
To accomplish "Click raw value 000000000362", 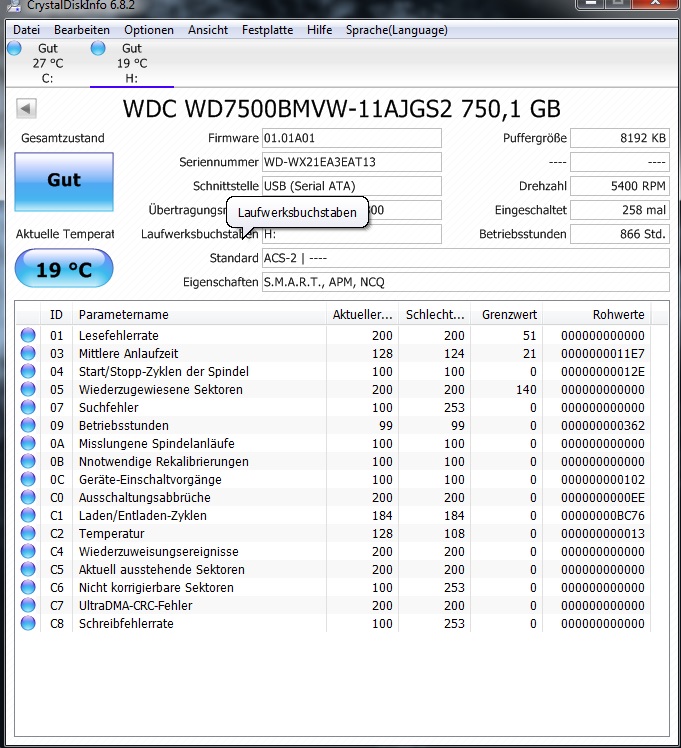I will pos(603,426).
